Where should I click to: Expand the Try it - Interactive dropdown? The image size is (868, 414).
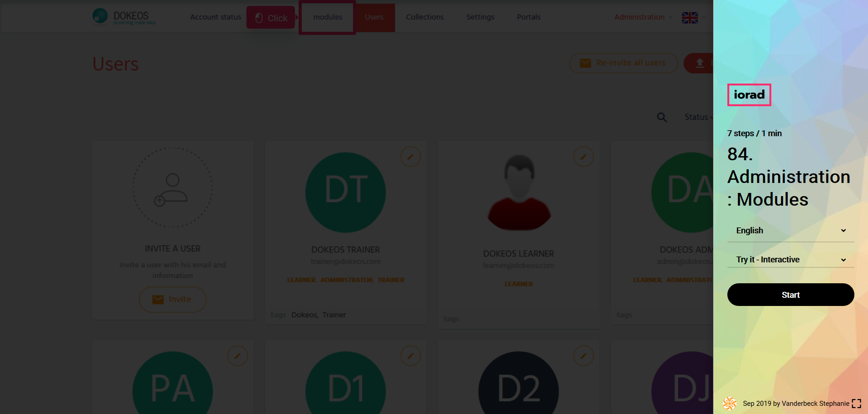point(790,260)
